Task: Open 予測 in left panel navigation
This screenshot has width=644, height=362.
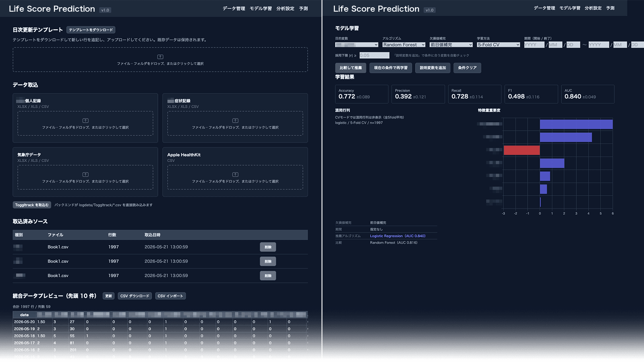Action: [303, 8]
